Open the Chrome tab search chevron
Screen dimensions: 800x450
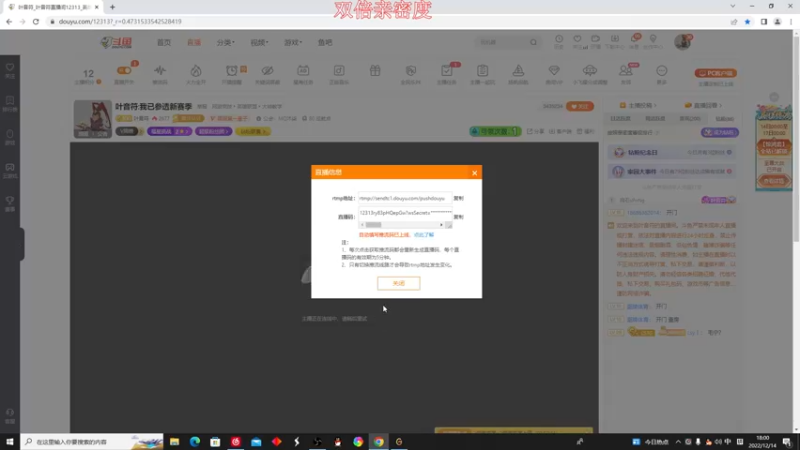click(733, 6)
